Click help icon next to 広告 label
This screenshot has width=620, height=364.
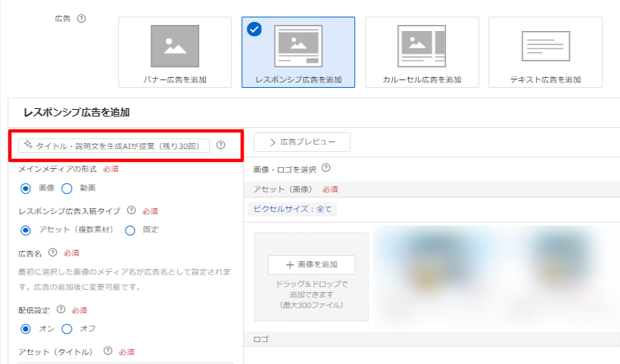coord(81,19)
